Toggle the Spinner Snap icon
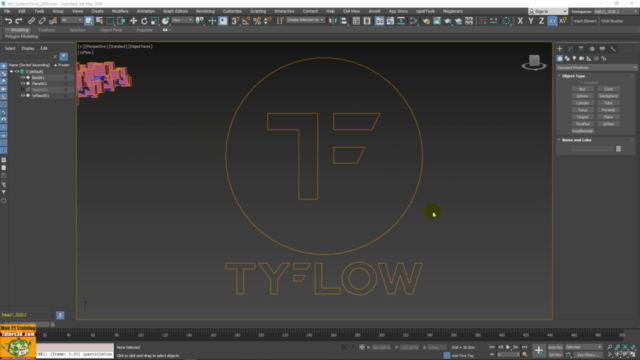This screenshot has height=360, width=640. 268,21
